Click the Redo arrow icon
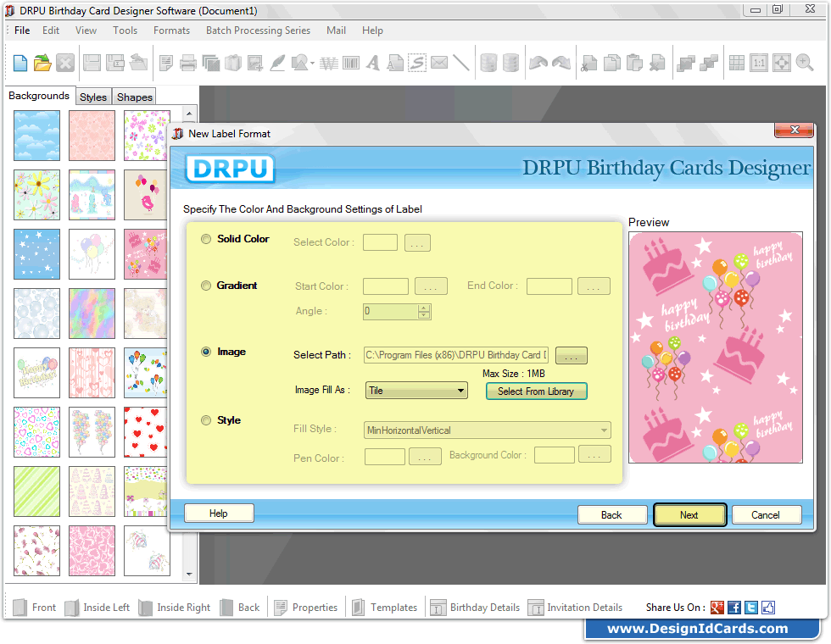This screenshot has width=831, height=644. (x=561, y=63)
